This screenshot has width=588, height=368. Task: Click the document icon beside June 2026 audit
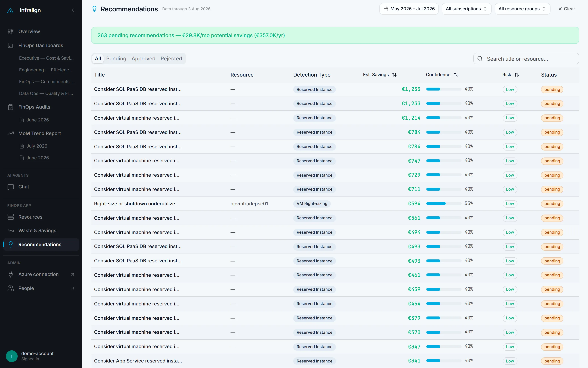pos(22,120)
